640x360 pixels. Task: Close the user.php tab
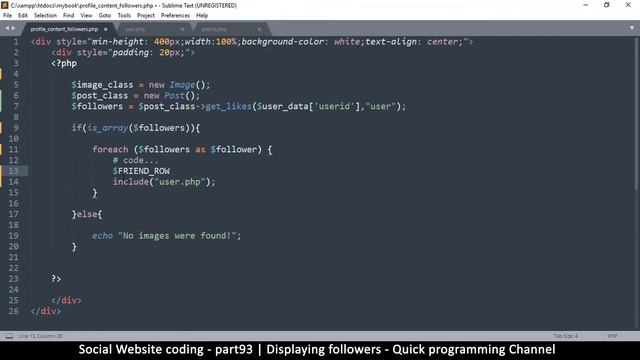(x=182, y=29)
